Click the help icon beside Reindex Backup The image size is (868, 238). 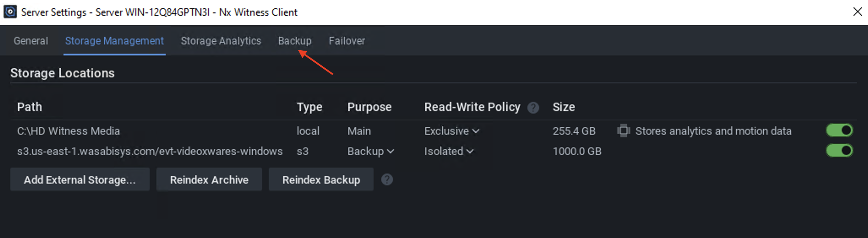[x=387, y=180]
